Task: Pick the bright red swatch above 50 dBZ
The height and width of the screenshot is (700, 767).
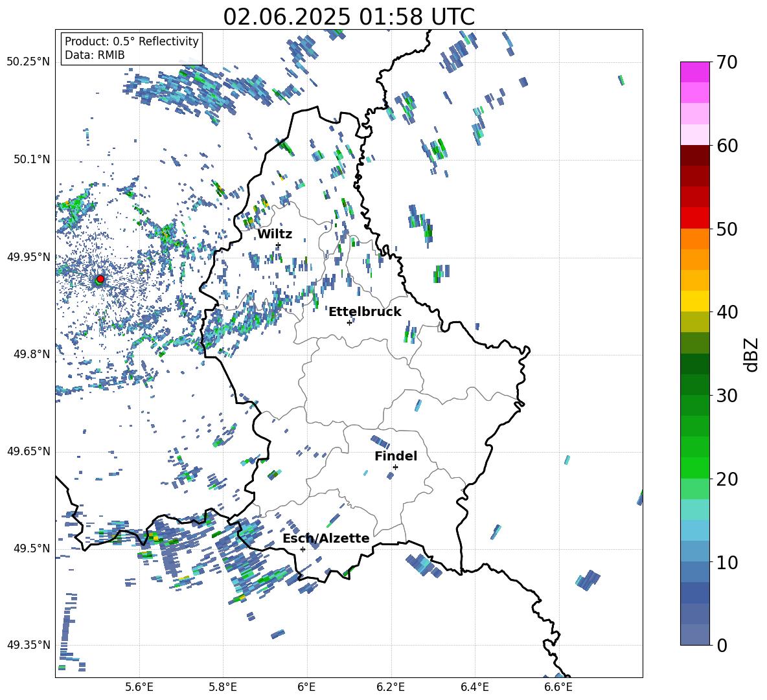Action: [x=694, y=218]
